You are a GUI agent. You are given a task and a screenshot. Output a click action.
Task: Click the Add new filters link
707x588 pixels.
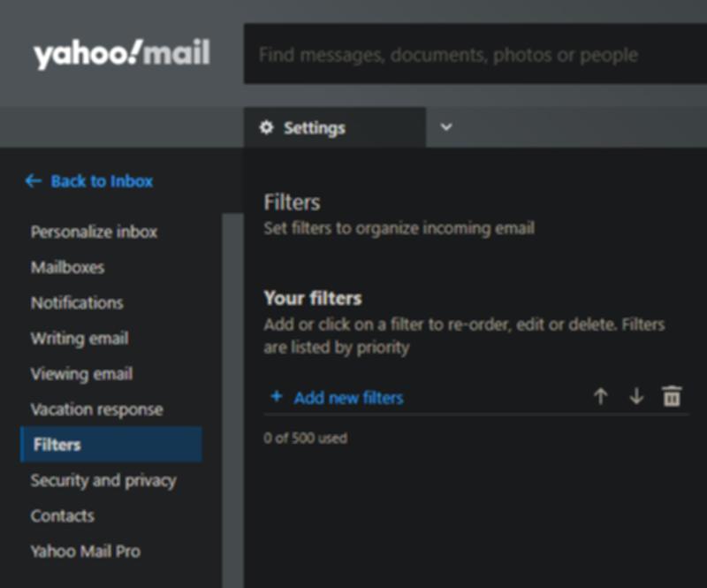click(x=348, y=398)
